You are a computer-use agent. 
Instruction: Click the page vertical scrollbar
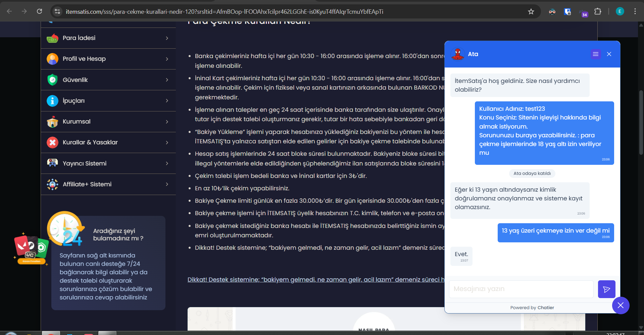(x=641, y=123)
